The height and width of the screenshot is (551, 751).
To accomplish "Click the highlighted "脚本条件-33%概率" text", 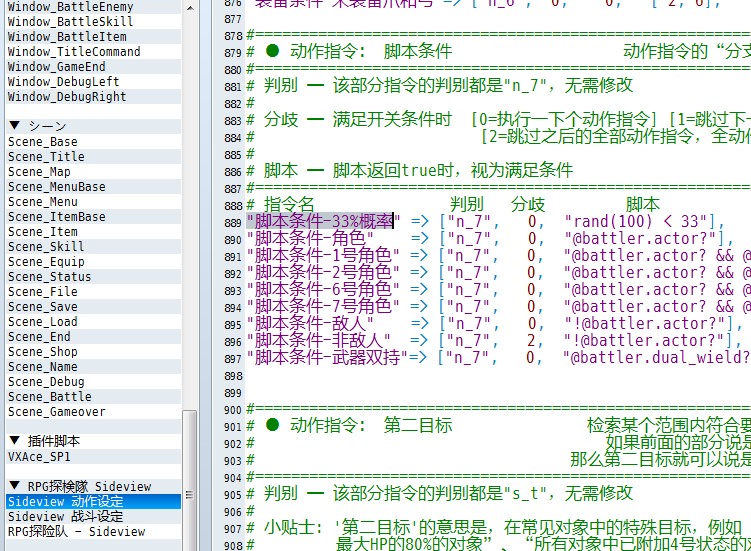I will tap(324, 221).
